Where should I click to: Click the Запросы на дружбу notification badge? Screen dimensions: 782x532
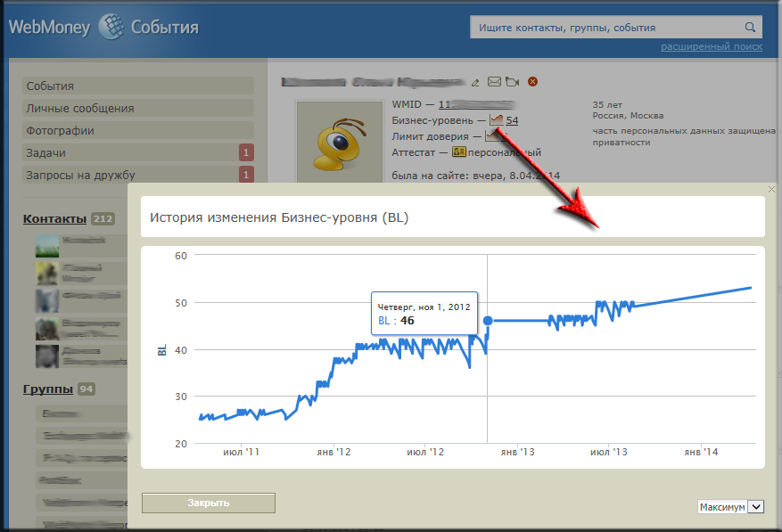click(x=246, y=175)
